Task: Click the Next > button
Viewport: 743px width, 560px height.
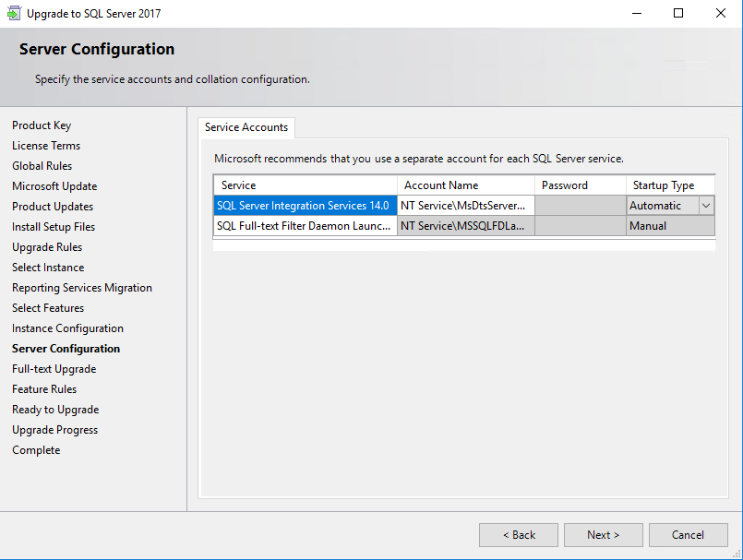Action: [x=604, y=535]
